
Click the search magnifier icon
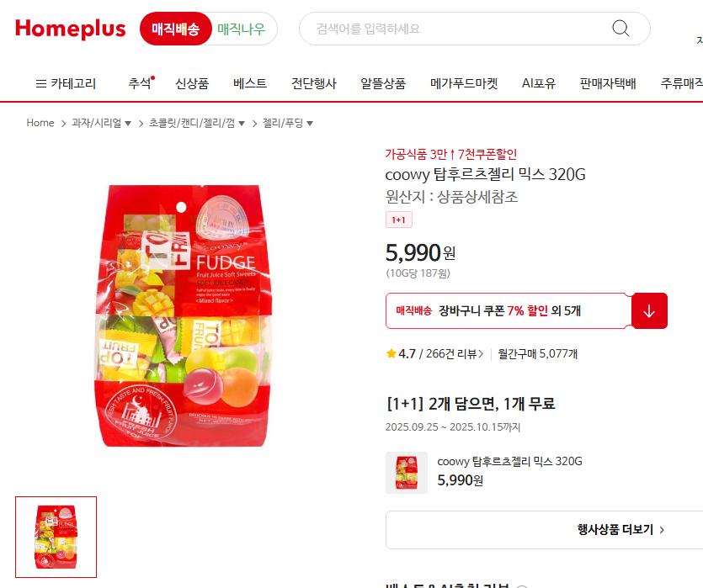click(x=620, y=29)
